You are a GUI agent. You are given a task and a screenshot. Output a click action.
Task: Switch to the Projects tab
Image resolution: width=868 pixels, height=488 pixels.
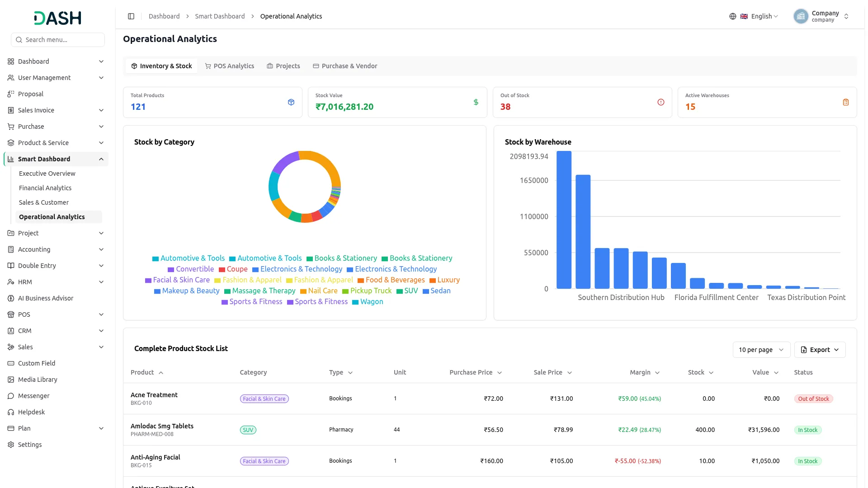(x=283, y=66)
